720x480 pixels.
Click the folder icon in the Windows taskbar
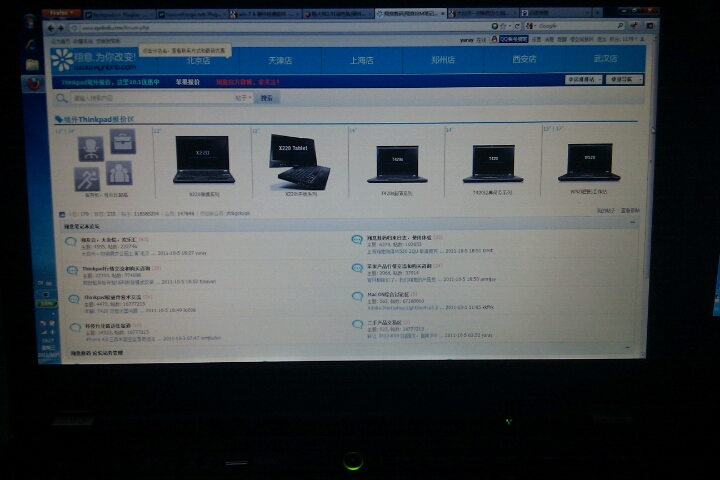coord(32,64)
